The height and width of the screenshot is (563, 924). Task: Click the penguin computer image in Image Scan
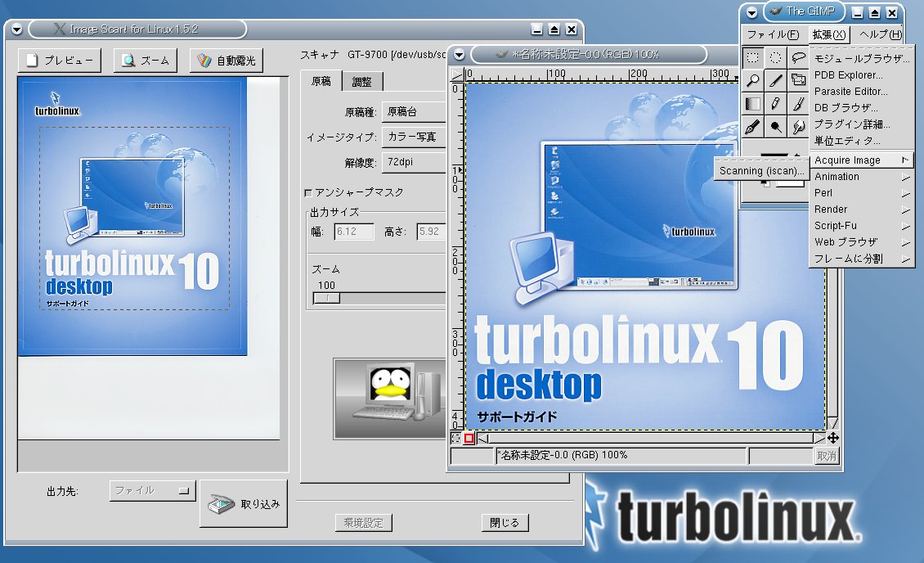[389, 399]
